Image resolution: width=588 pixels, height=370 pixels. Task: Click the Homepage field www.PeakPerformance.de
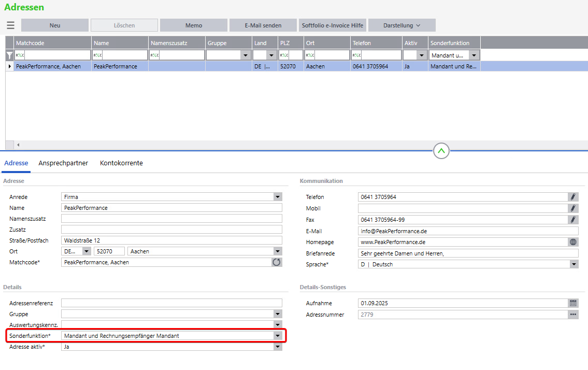click(463, 242)
